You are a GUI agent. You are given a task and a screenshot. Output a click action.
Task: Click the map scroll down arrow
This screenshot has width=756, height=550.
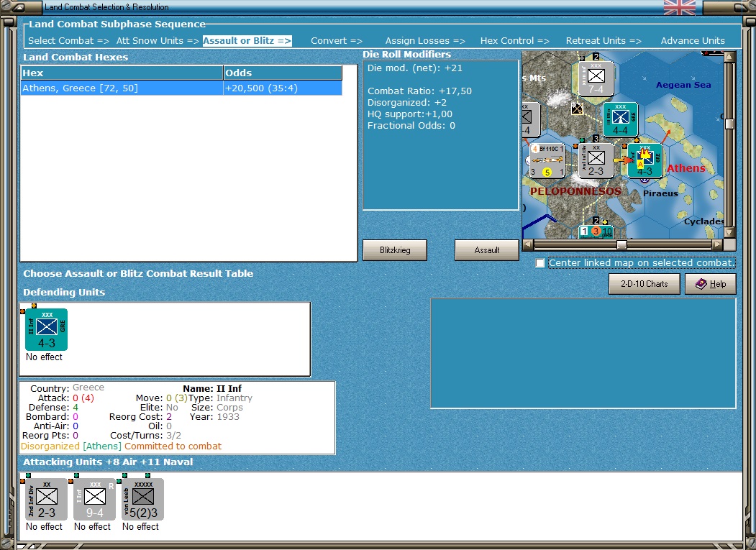pyautogui.click(x=729, y=232)
